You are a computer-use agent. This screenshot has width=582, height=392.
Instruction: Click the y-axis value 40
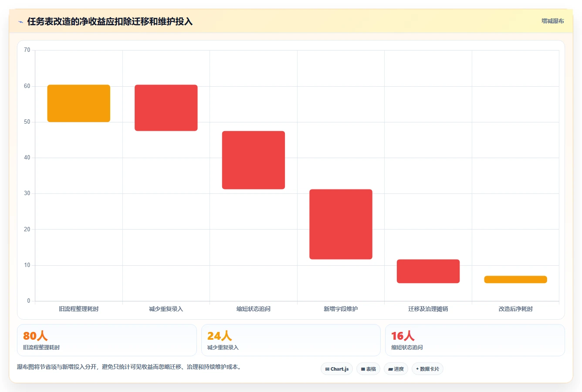pos(27,158)
